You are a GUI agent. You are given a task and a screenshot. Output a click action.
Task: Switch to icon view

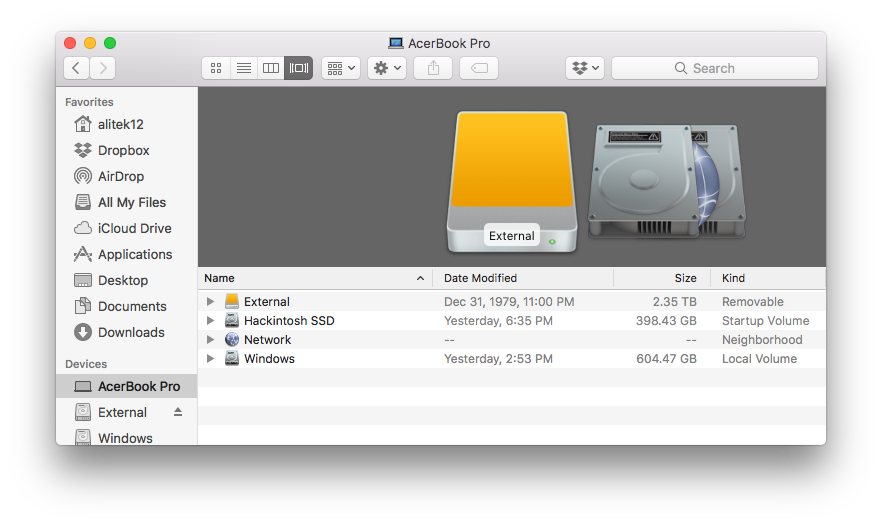216,68
